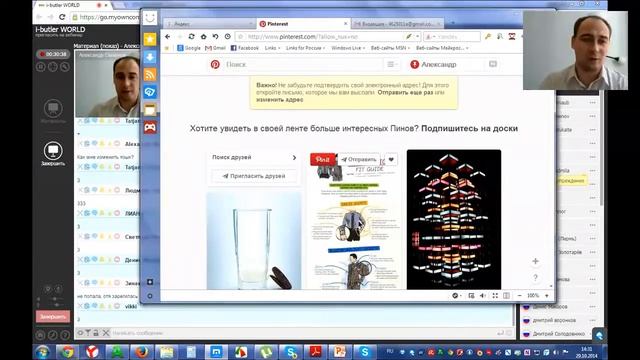The width and height of the screenshot is (640, 360).
Task: Open Pinterest categories menu dropdown
Action: [x=391, y=64]
